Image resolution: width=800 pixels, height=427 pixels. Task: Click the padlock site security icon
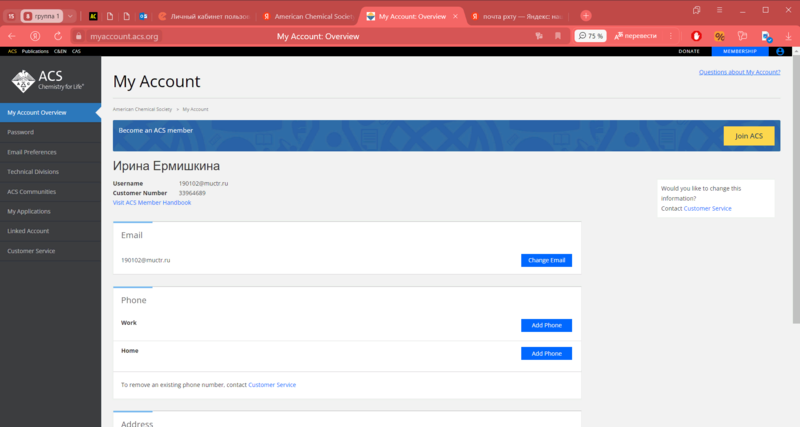pos(79,36)
